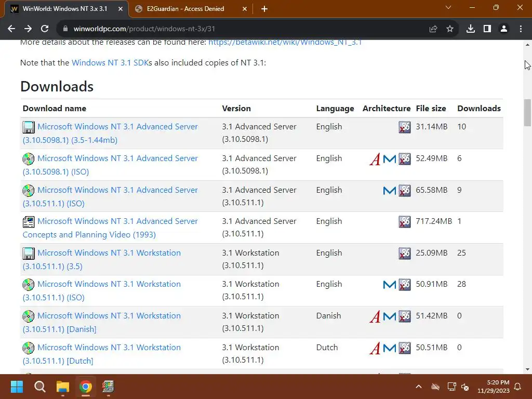
Task: Show hidden system tray icons
Action: [x=419, y=387]
